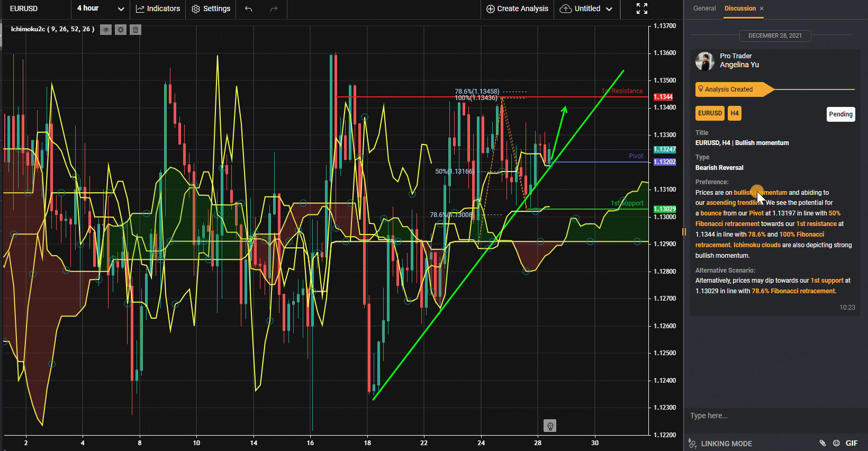Click the Pending status badge
Image resolution: width=868 pixels, height=451 pixels.
pyautogui.click(x=840, y=114)
